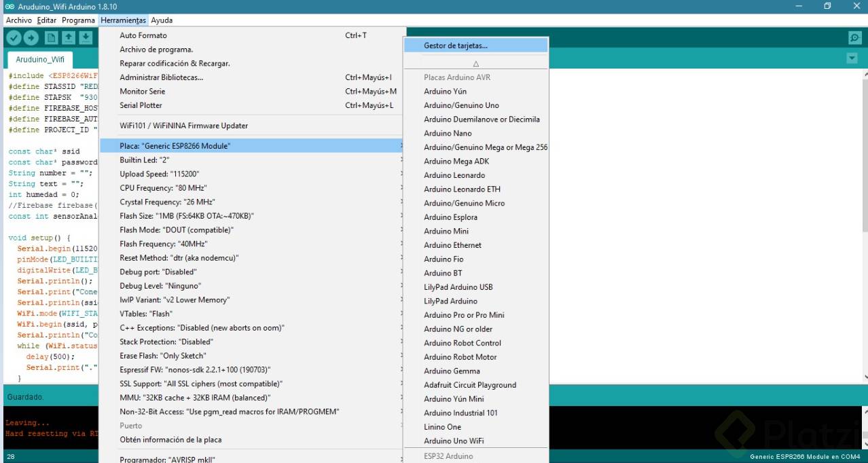Open Serial Plotter from menu
This screenshot has width=868, height=463.
252,105
